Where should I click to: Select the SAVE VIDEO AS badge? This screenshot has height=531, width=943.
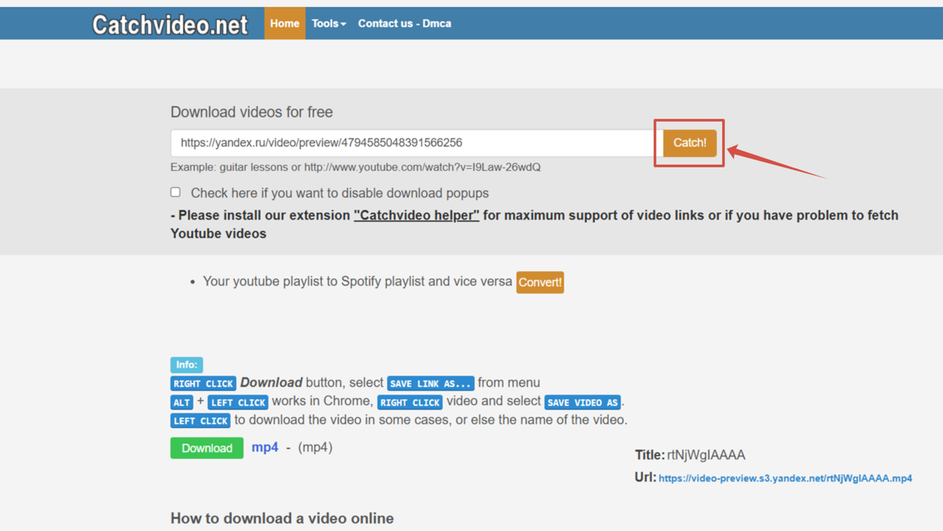tap(582, 402)
